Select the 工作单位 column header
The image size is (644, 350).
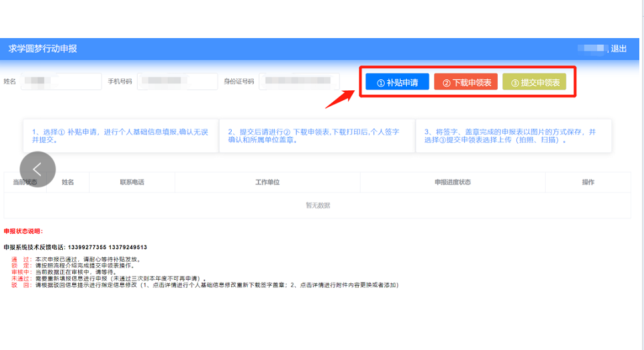click(267, 182)
